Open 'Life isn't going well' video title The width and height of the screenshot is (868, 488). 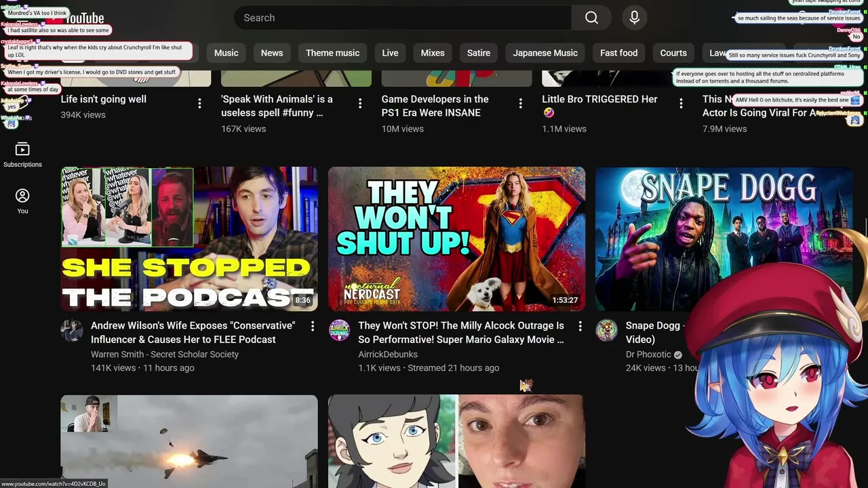[x=104, y=99]
